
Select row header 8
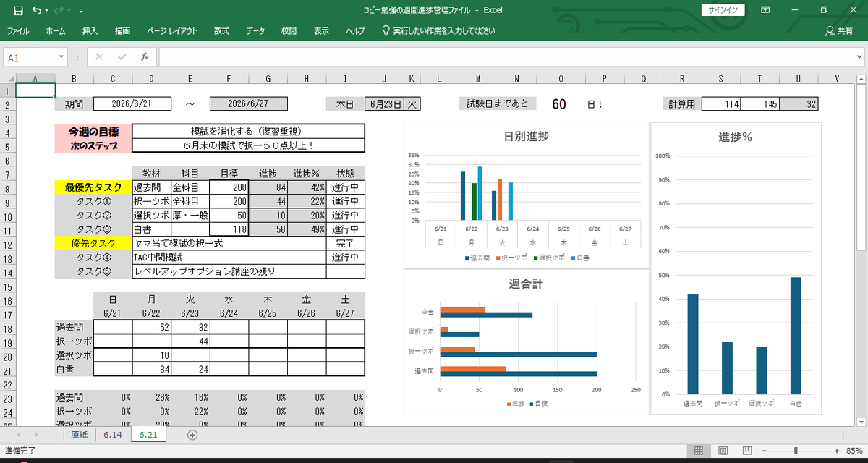tap(8, 187)
